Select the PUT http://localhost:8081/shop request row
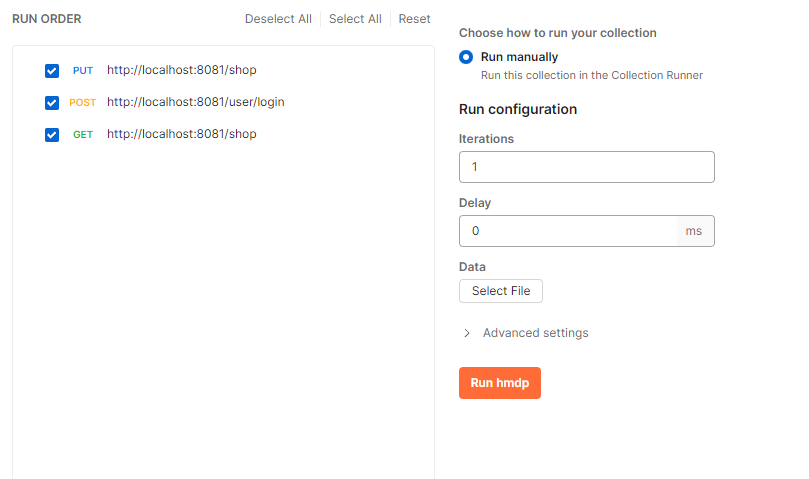Viewport: 809px width, 479px height. (x=181, y=71)
